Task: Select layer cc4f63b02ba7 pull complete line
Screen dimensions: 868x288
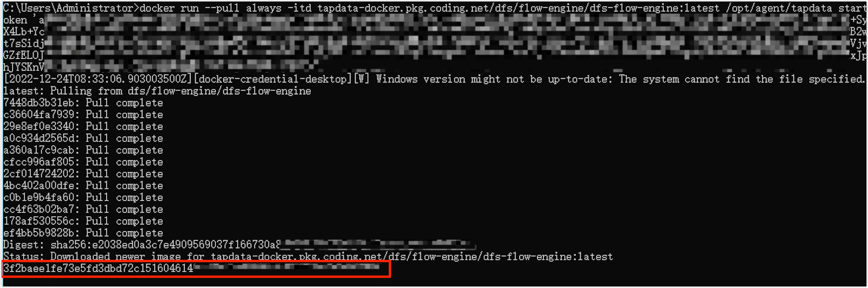Action: 83,209
